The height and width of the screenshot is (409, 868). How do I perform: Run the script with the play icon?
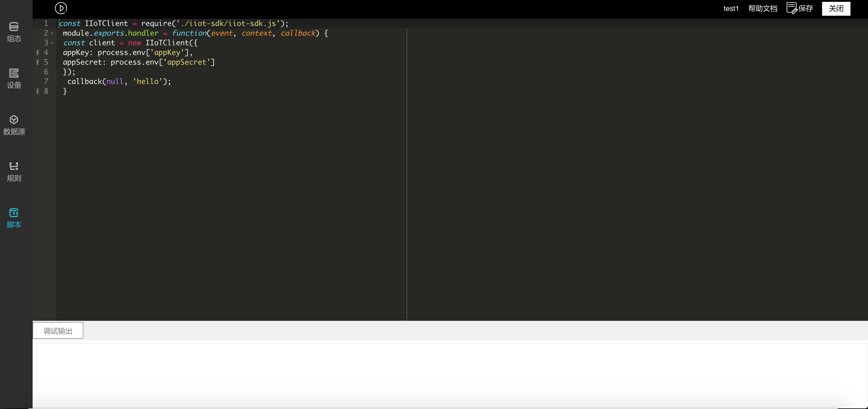pos(61,8)
